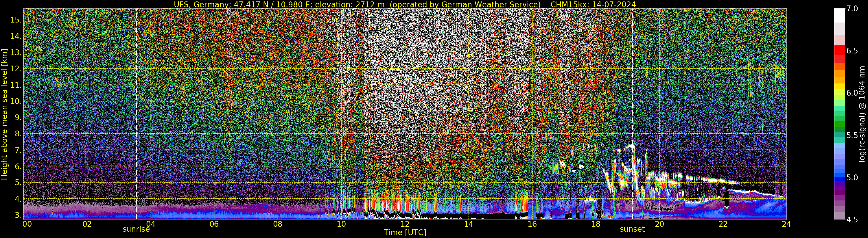Click the '04' time axis tick label
The image size is (868, 238).
coord(151,224)
